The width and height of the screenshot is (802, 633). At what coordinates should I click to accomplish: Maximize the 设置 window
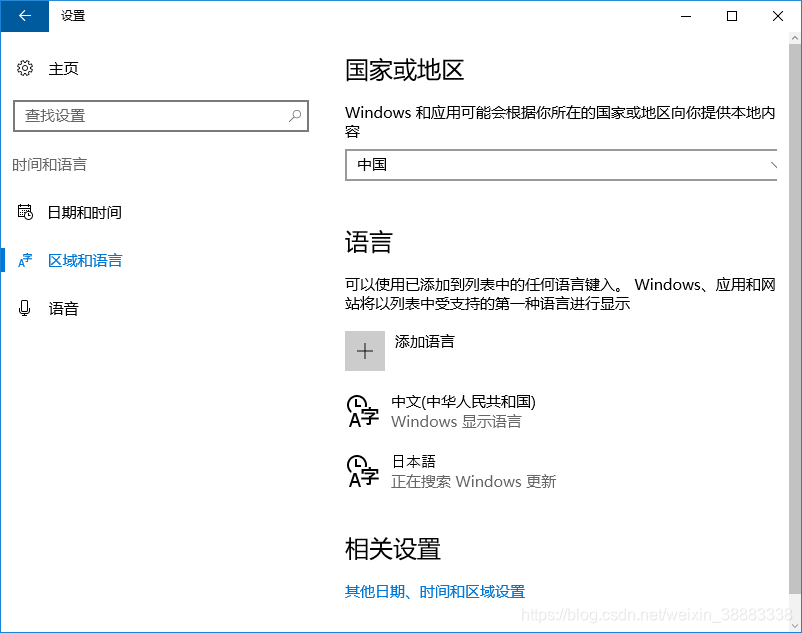coord(732,16)
